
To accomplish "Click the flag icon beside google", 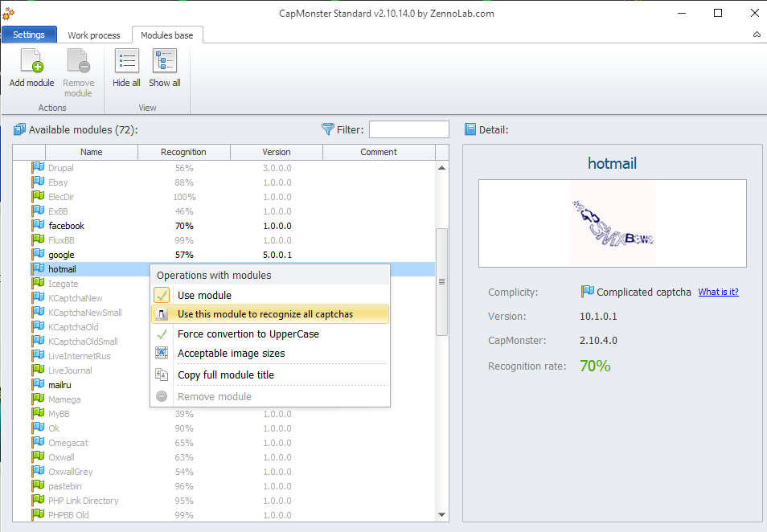I will [x=38, y=255].
